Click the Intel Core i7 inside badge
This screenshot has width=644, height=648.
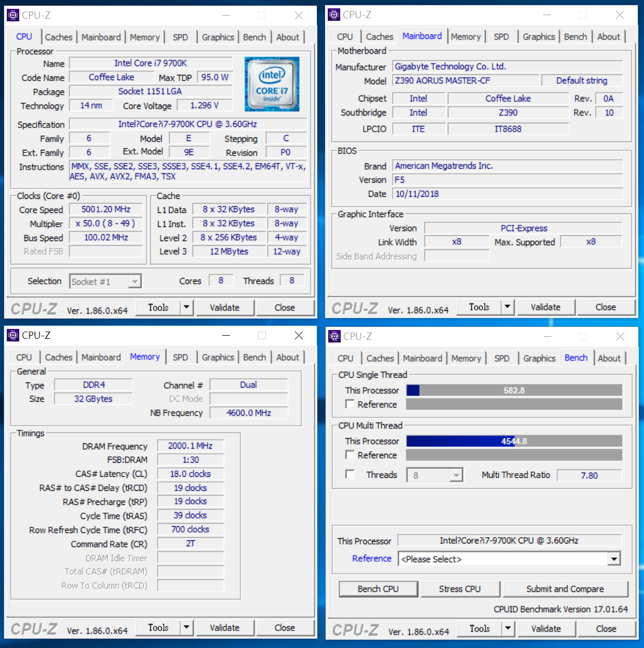pyautogui.click(x=272, y=84)
